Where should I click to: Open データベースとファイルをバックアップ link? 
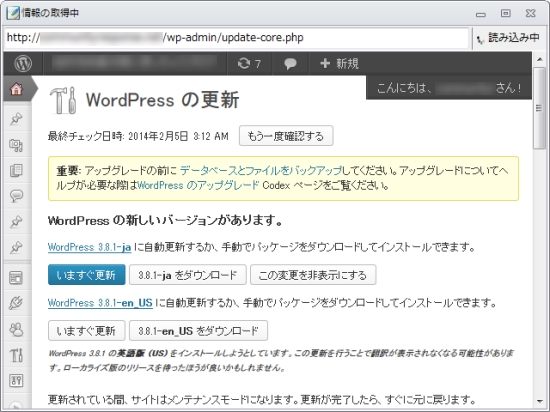pos(261,171)
